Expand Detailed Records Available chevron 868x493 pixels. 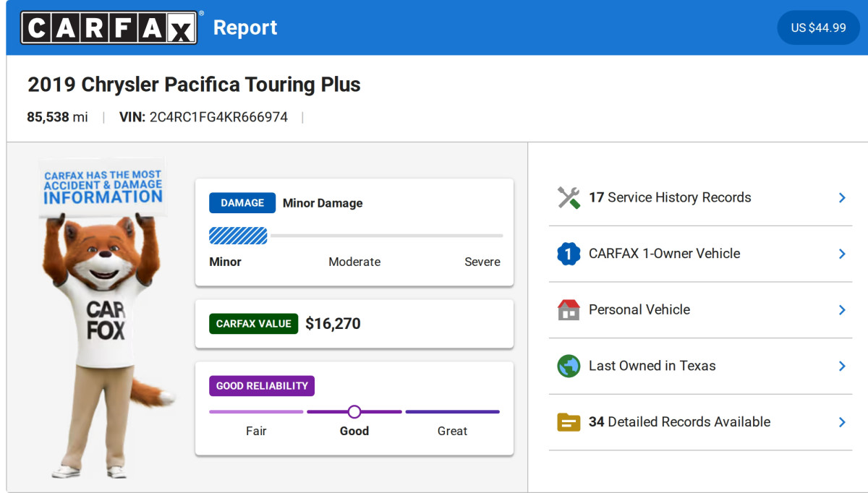[x=842, y=422]
